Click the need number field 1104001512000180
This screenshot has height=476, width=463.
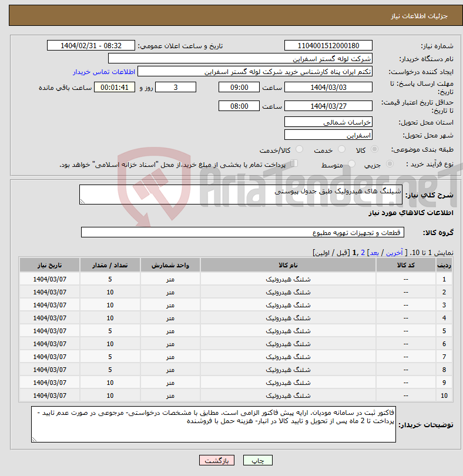click(328, 45)
